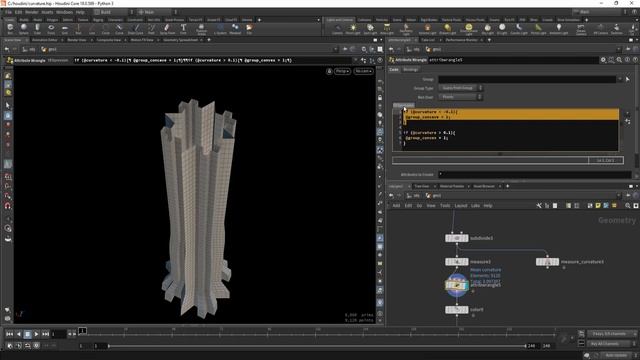Click the VEX code expand editor icon
640x360 pixels.
click(x=628, y=122)
